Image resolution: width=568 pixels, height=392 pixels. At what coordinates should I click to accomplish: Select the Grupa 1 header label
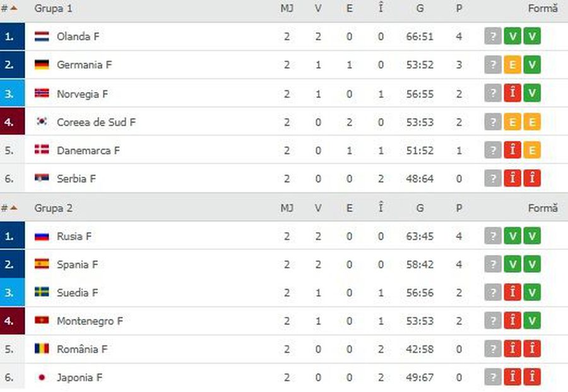tap(53, 8)
